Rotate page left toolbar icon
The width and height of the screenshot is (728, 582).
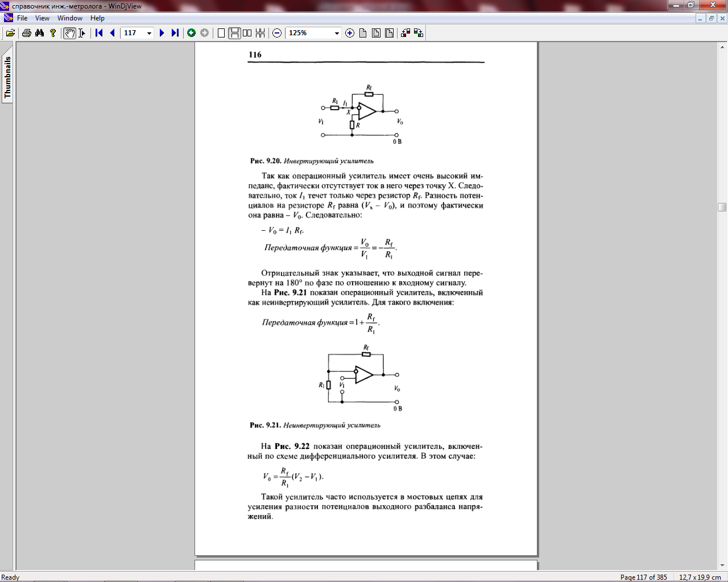click(406, 33)
